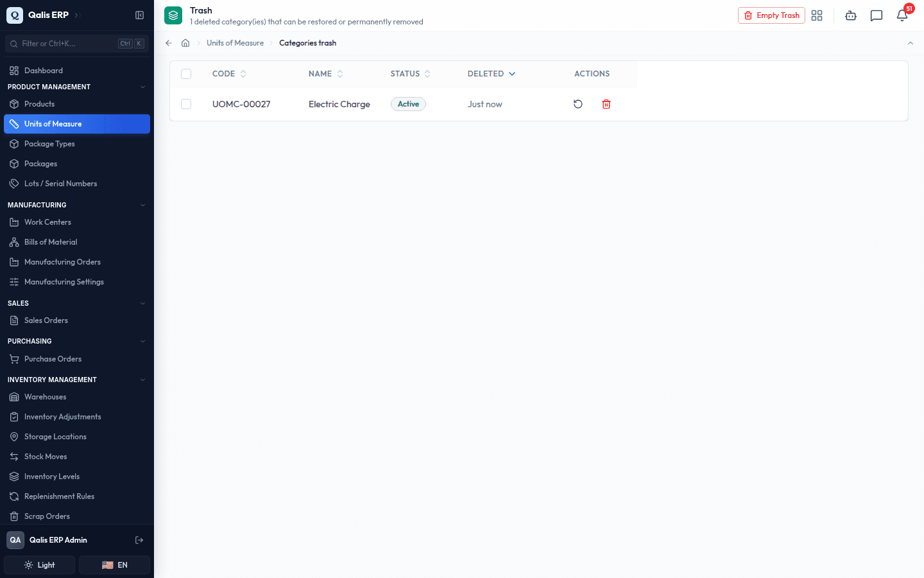Screen dimensions: 924x578
Task: Check the UOMC-00027 row checkbox
Action: [186, 104]
